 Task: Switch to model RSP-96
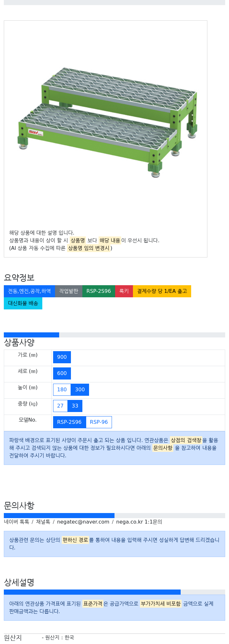(x=99, y=422)
